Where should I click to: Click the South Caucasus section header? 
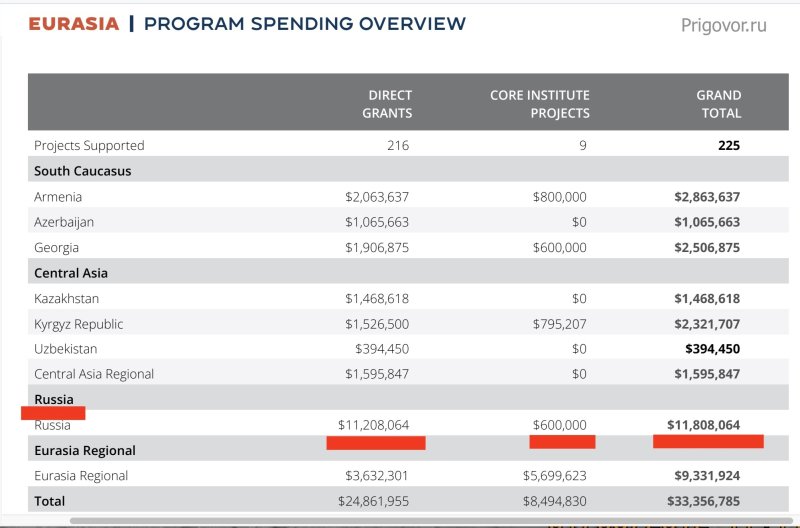[x=83, y=171]
